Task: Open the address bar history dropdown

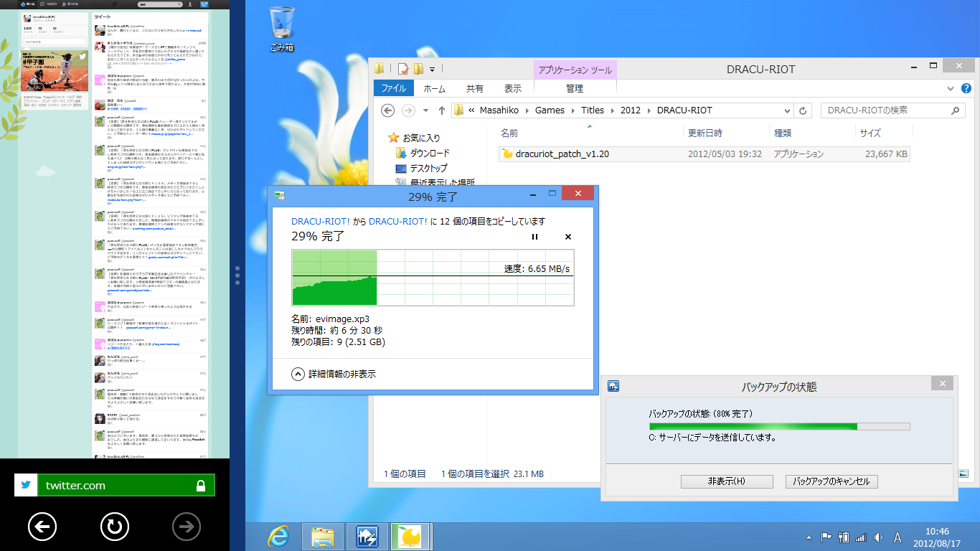Action: 788,110
